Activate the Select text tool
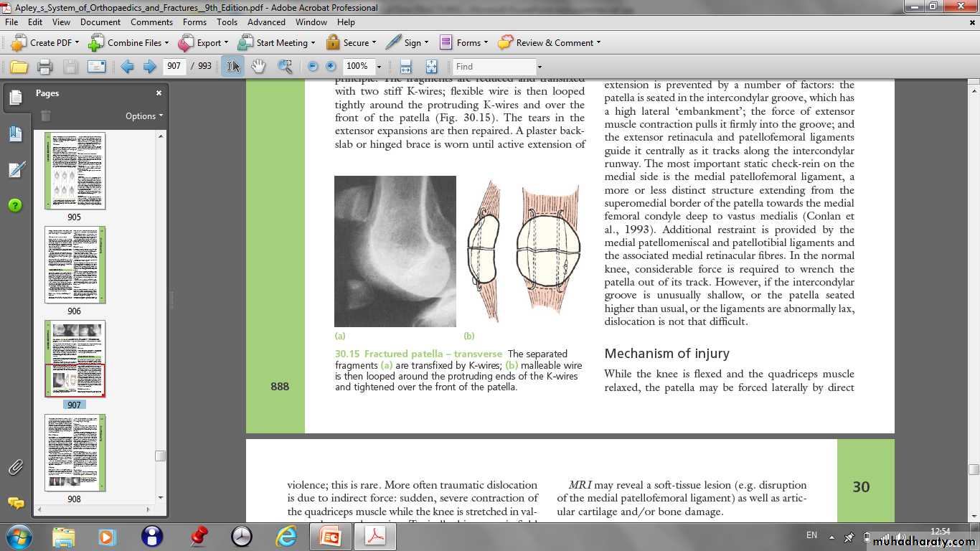 tap(232, 67)
